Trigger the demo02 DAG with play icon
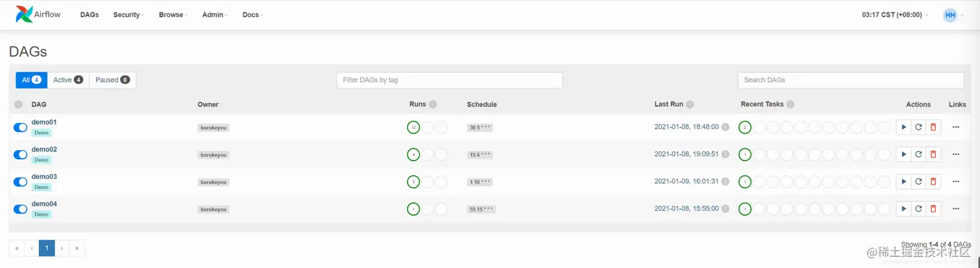Viewport: 980px width, 268px height. 904,154
